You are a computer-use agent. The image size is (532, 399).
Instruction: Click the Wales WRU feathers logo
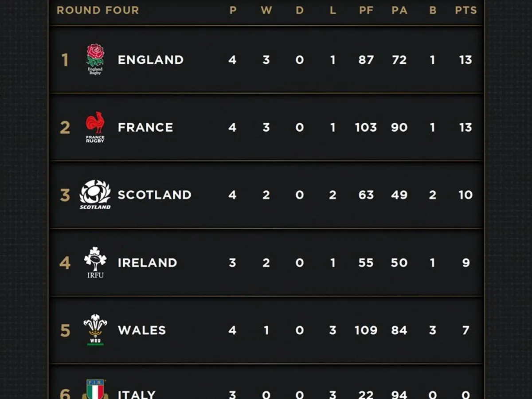pos(95,329)
